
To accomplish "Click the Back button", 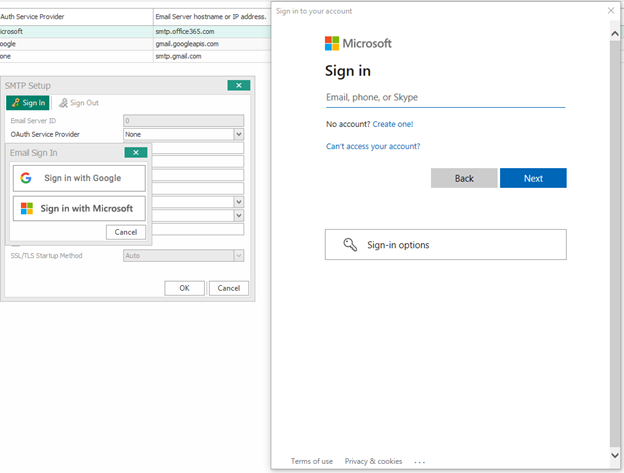I will coord(464,178).
